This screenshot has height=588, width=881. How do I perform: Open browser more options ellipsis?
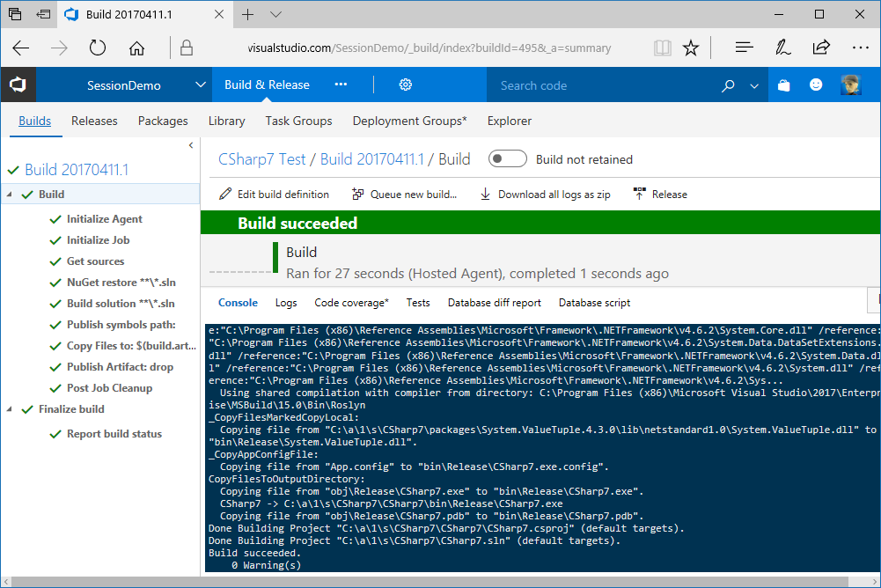tap(860, 48)
